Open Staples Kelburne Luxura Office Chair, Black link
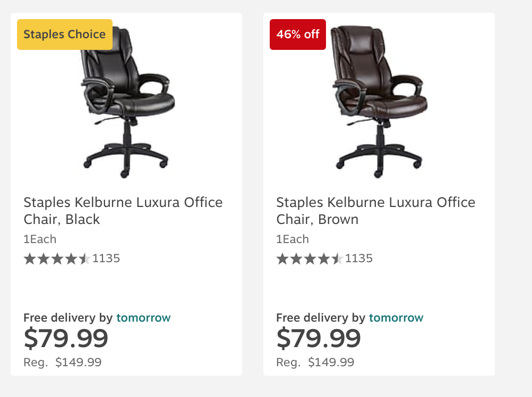The image size is (532, 397). [123, 211]
